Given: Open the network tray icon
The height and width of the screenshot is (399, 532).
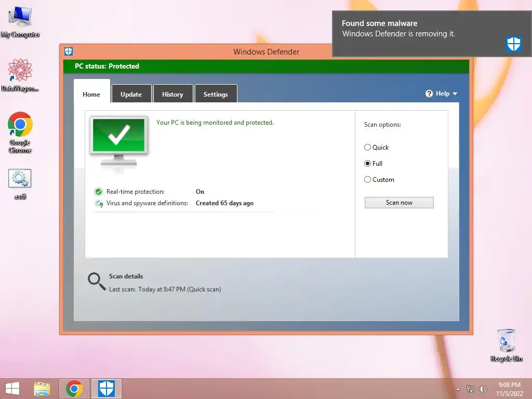Looking at the screenshot, I should pyautogui.click(x=471, y=389).
